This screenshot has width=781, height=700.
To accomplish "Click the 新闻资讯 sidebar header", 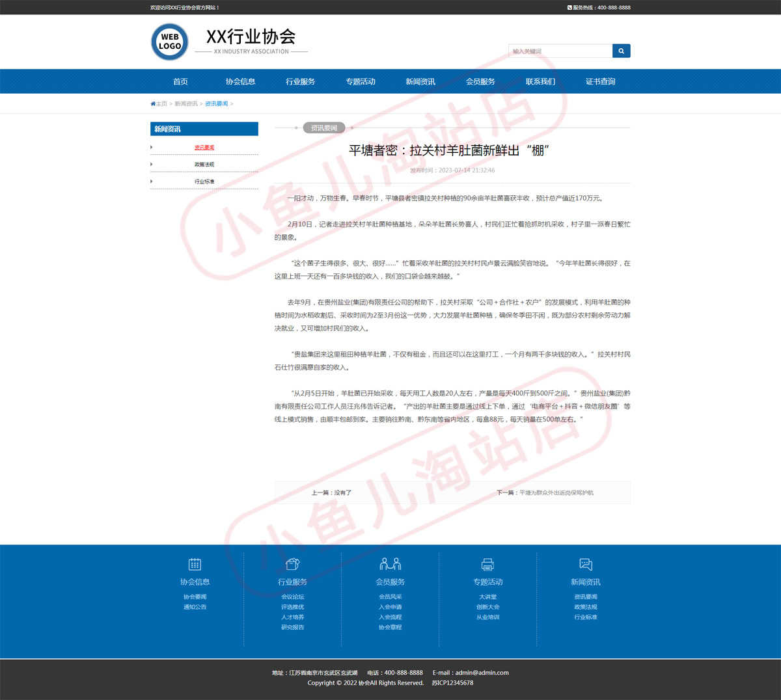I will point(204,129).
